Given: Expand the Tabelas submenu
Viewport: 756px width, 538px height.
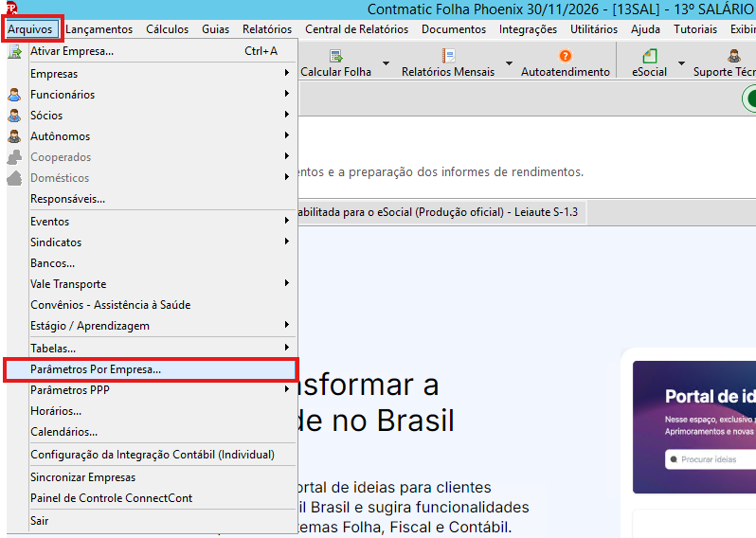Looking at the screenshot, I should [287, 347].
